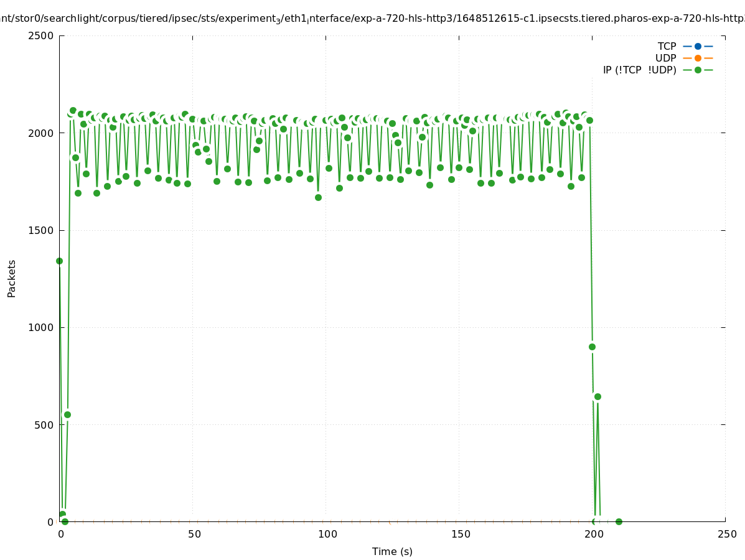Click the 1500 y-axis tick label
Screen dimensions: 745x560
point(41,230)
